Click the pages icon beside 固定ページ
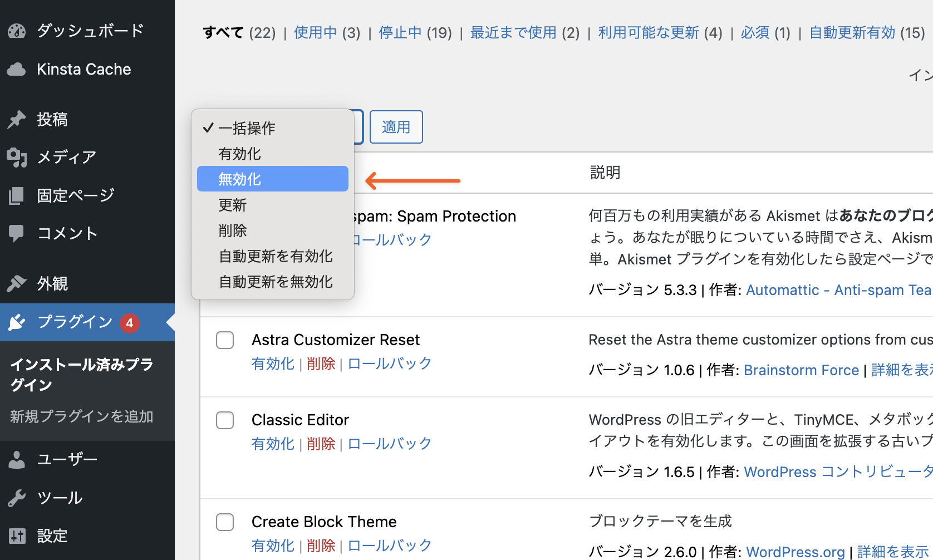The image size is (933, 560). pyautogui.click(x=17, y=195)
